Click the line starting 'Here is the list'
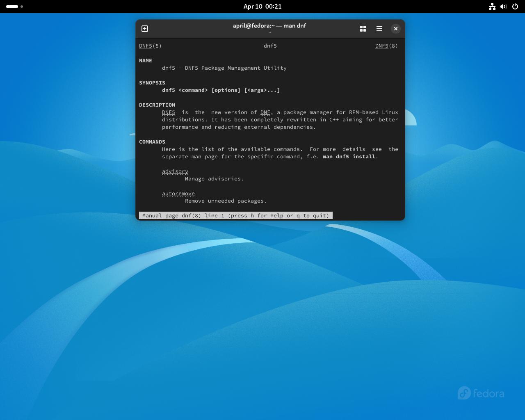This screenshot has width=525, height=420. pyautogui.click(x=280, y=149)
